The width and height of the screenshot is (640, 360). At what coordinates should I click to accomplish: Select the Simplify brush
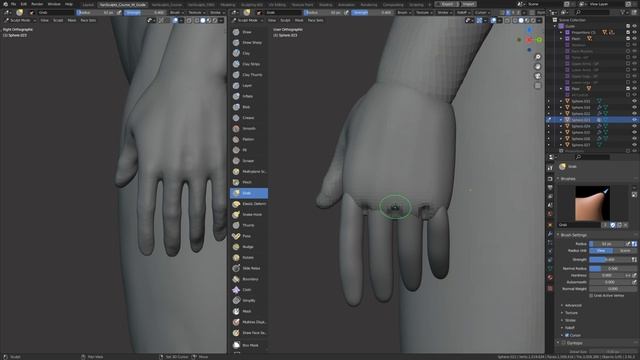pos(249,300)
